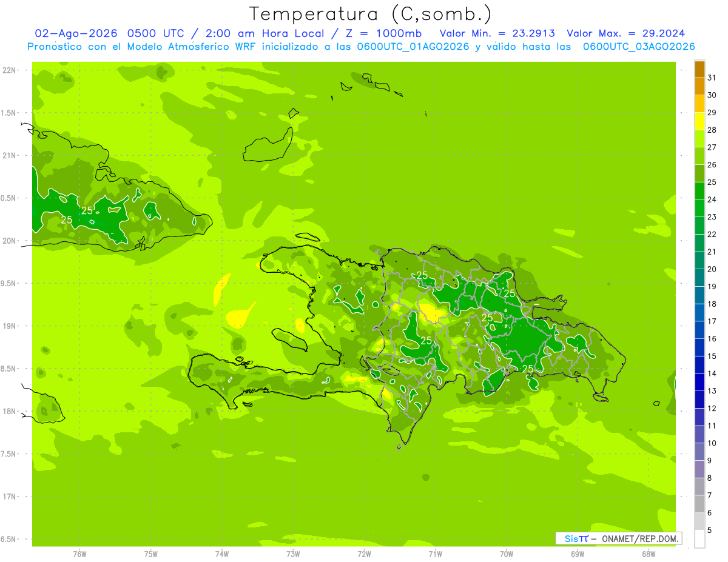728x562 pixels.
Task: Click the color scale label '20'
Action: (712, 269)
